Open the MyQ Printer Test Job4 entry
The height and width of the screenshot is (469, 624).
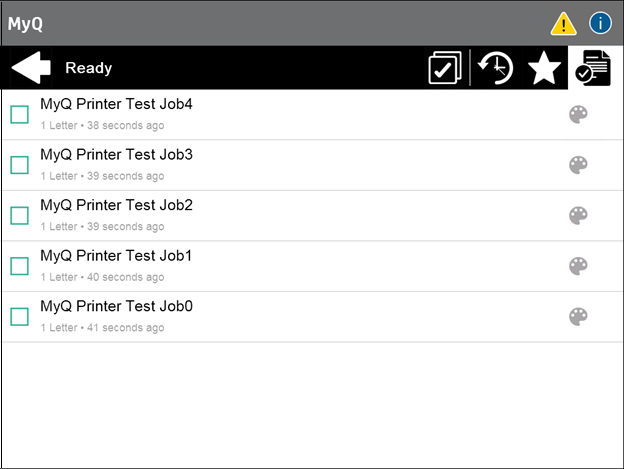click(x=116, y=104)
